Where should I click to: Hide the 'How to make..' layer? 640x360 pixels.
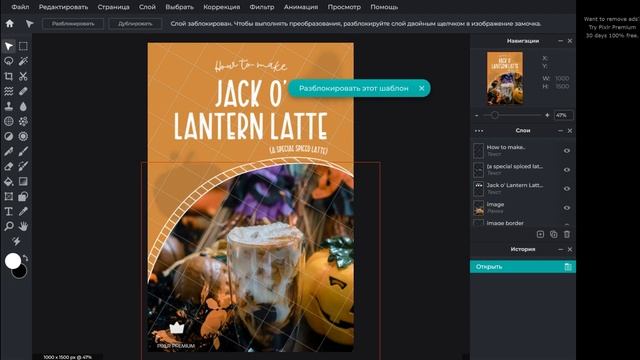pyautogui.click(x=567, y=151)
